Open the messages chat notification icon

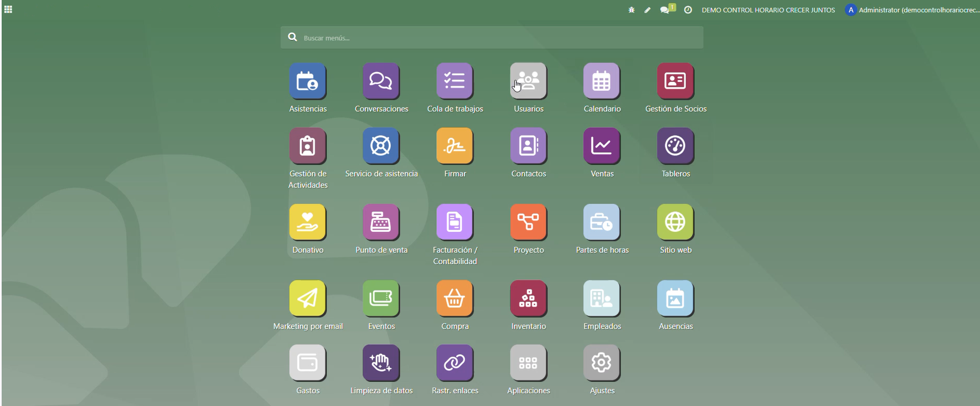pyautogui.click(x=665, y=10)
